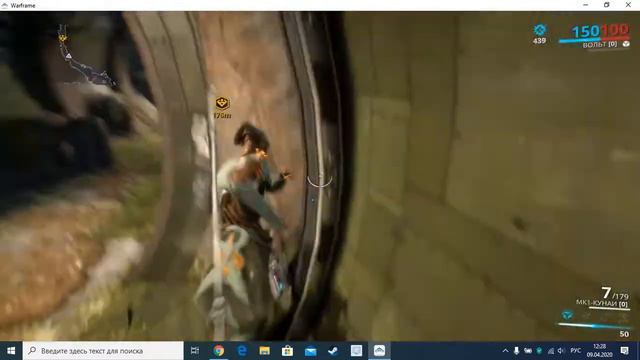The width and height of the screenshot is (640, 360).
Task: Open the white document app on the taskbar
Action: coord(356,351)
